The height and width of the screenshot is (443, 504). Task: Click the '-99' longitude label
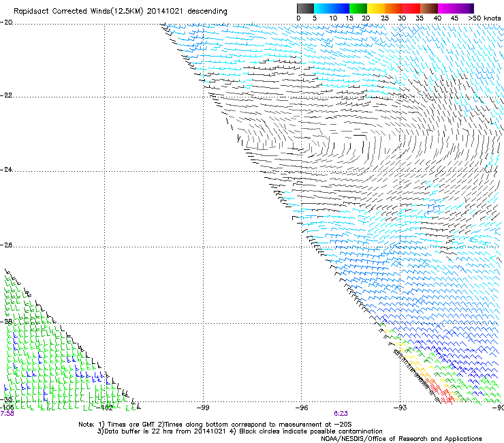click(x=203, y=408)
